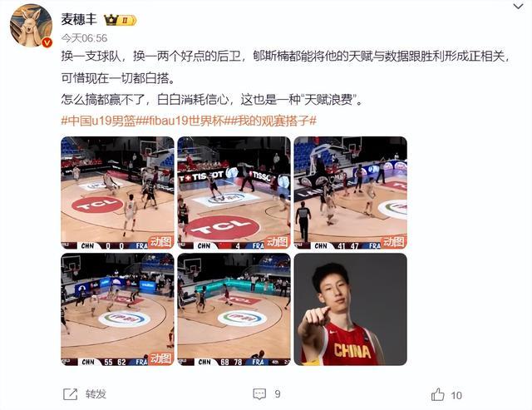Image resolution: width=532 pixels, height=410 pixels.
Task: Open the post options chevron menu
Action: [x=518, y=6]
